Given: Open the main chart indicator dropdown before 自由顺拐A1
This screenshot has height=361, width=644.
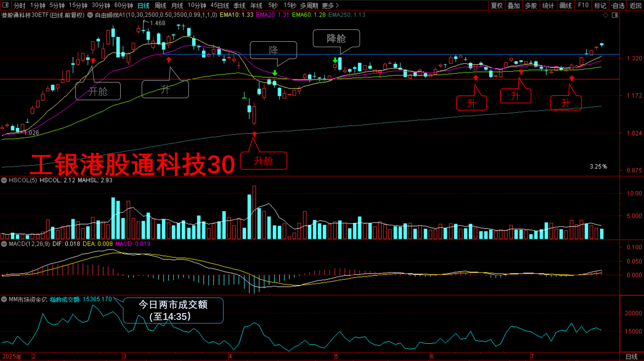Looking at the screenshot, I should click(90, 15).
